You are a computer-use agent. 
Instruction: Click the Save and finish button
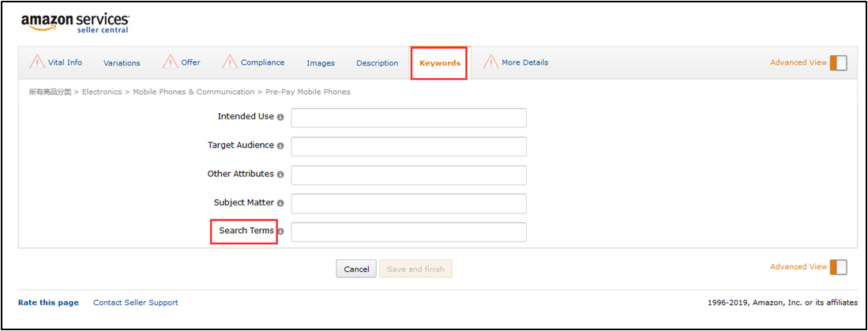click(415, 269)
